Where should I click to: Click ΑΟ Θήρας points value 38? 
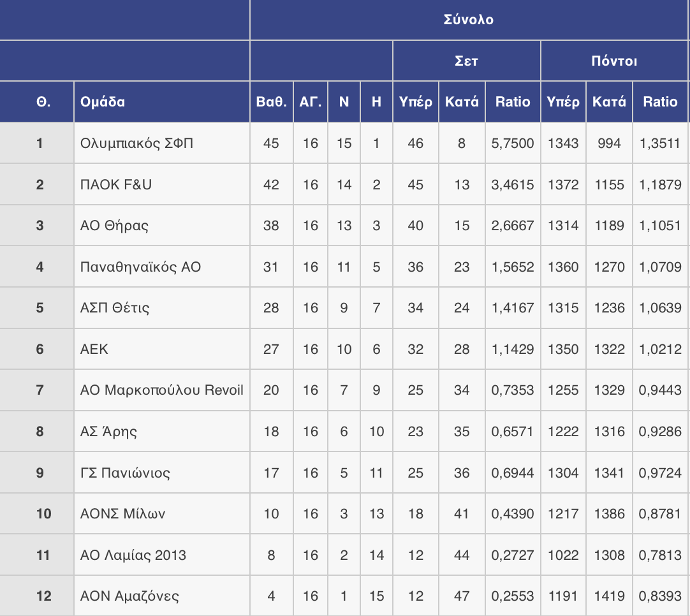271,226
